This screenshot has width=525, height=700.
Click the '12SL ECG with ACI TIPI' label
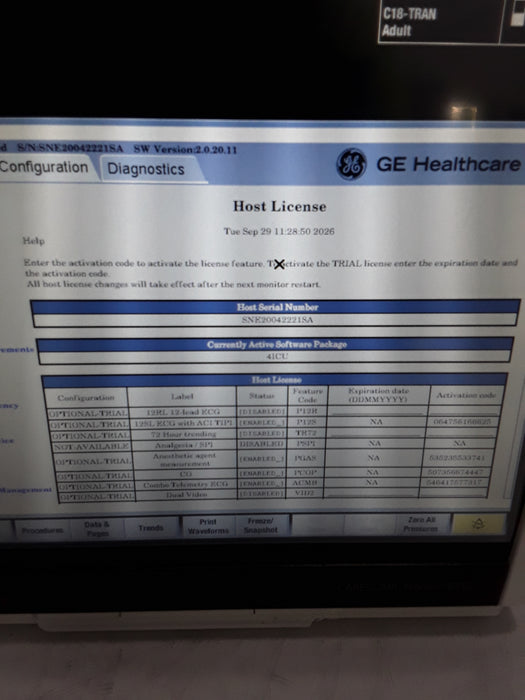(183, 422)
